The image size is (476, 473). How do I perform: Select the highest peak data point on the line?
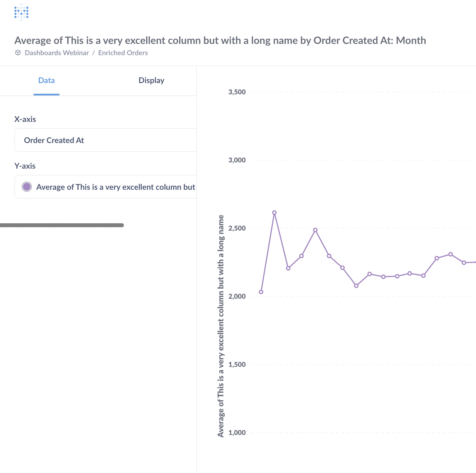[x=274, y=213]
